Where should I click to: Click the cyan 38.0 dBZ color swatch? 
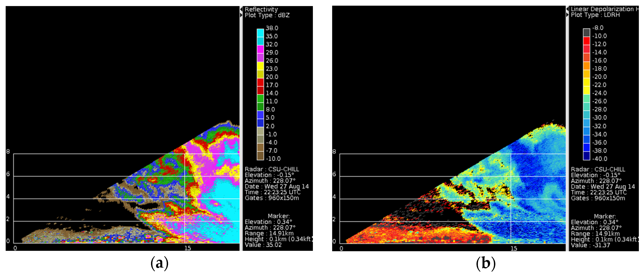pyautogui.click(x=260, y=33)
